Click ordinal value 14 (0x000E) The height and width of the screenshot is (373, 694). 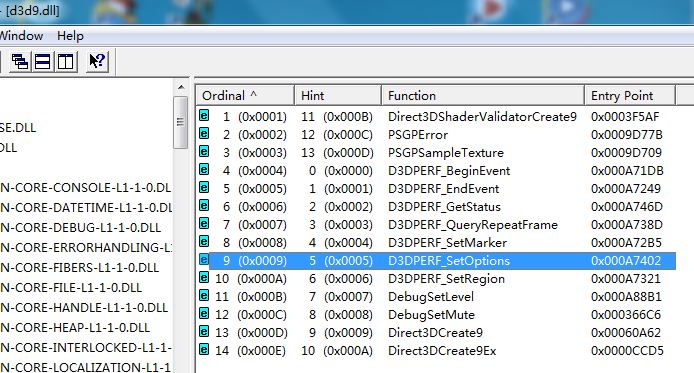click(x=251, y=351)
